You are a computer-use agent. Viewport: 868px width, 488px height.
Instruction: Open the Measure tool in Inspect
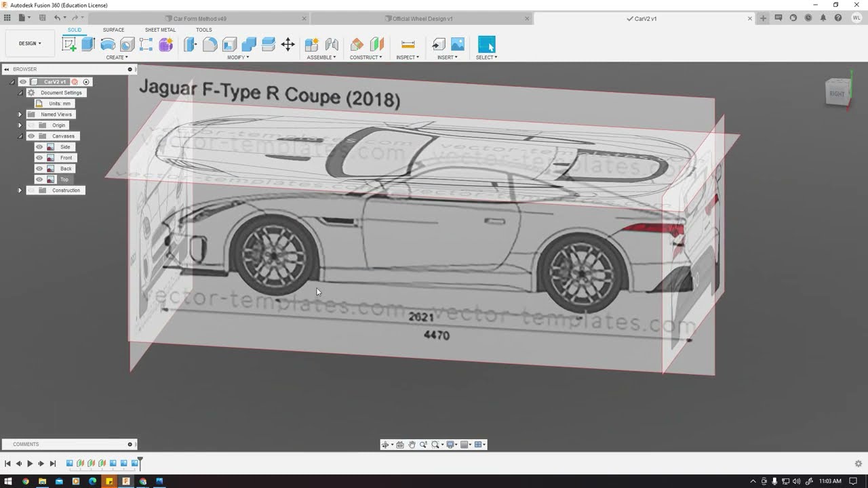point(408,45)
